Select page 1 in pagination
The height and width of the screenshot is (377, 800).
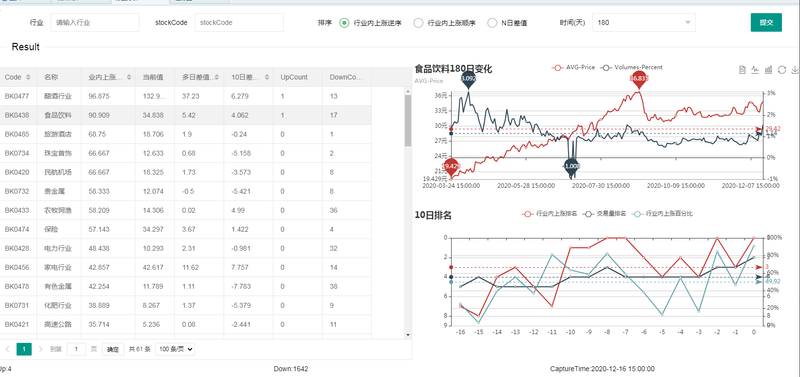(x=24, y=349)
